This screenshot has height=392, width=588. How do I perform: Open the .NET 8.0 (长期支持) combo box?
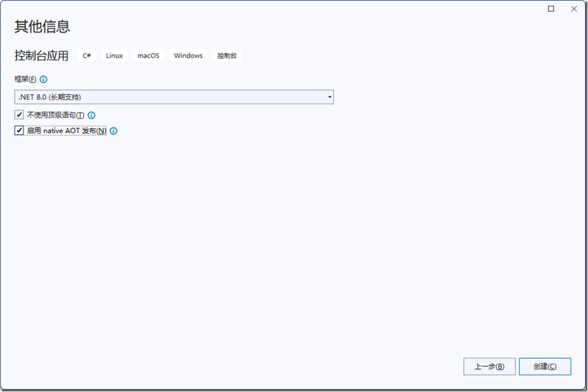(174, 97)
